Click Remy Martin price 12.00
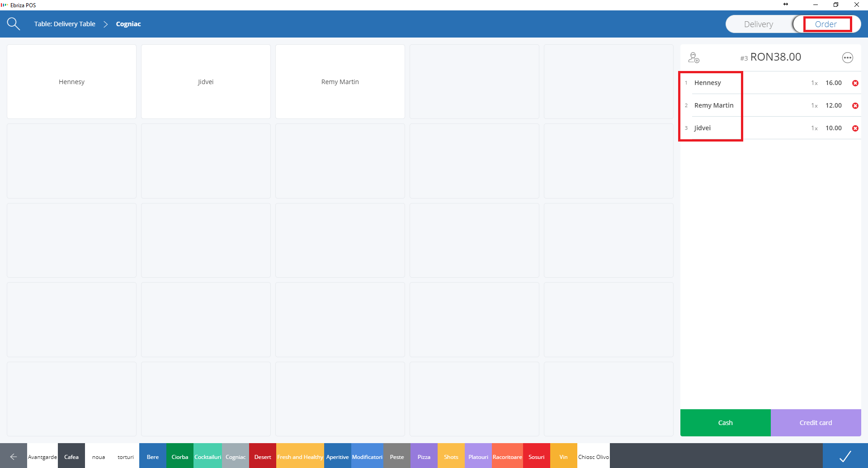Viewport: 868px width, 468px height. 833,105
